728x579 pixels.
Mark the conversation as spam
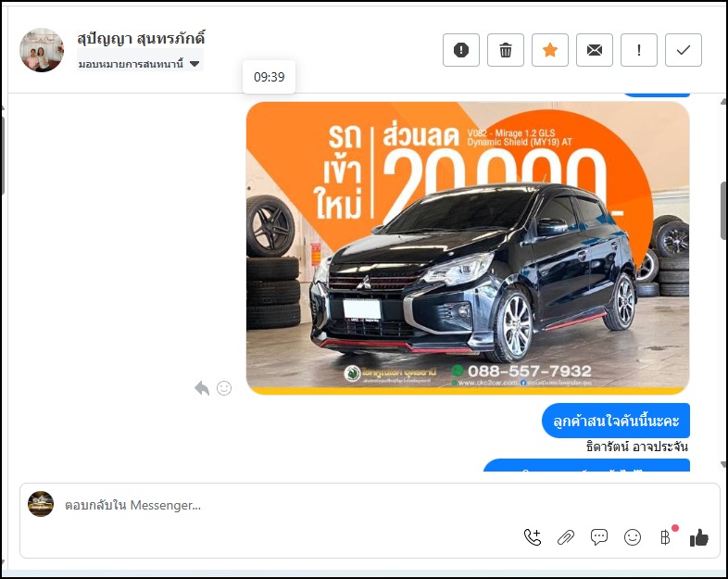[460, 50]
